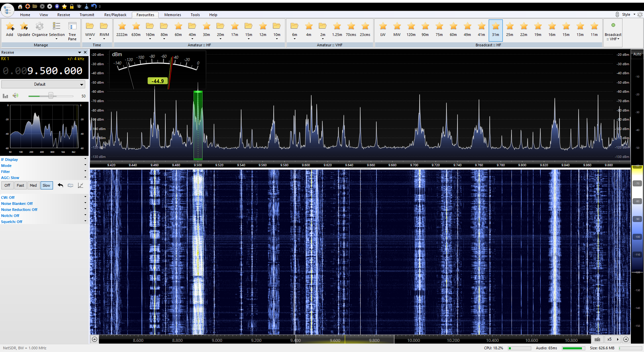Click the camera screenshot icon in title bar
The height and width of the screenshot is (352, 644).
[x=79, y=6]
